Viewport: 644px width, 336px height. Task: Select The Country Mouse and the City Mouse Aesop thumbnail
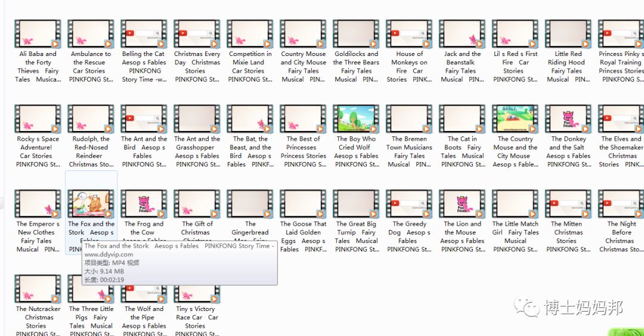515,119
